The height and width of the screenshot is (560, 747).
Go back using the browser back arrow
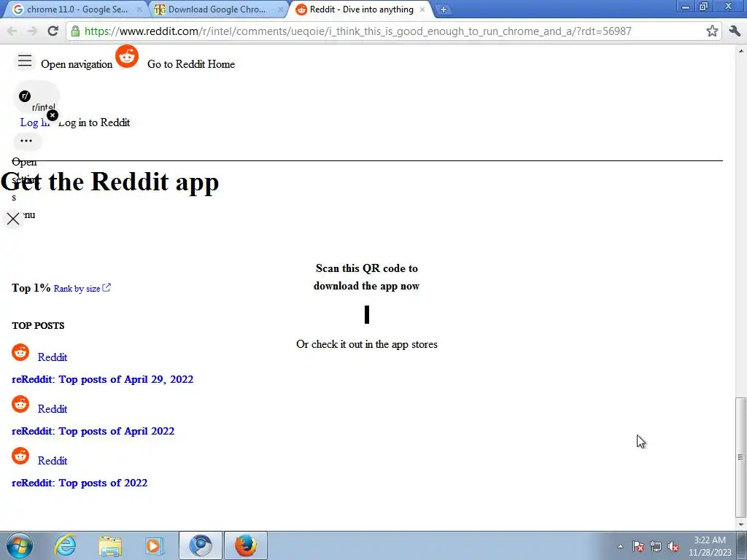coord(12,31)
